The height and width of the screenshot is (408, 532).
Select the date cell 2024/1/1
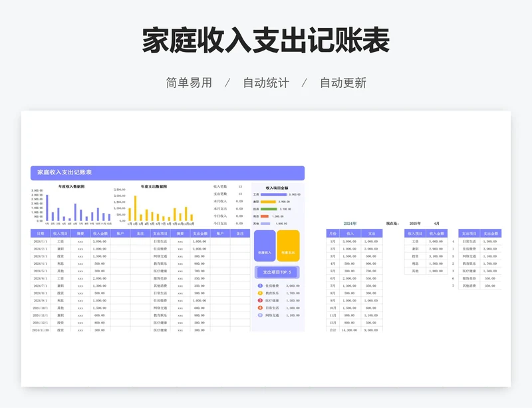pos(41,242)
